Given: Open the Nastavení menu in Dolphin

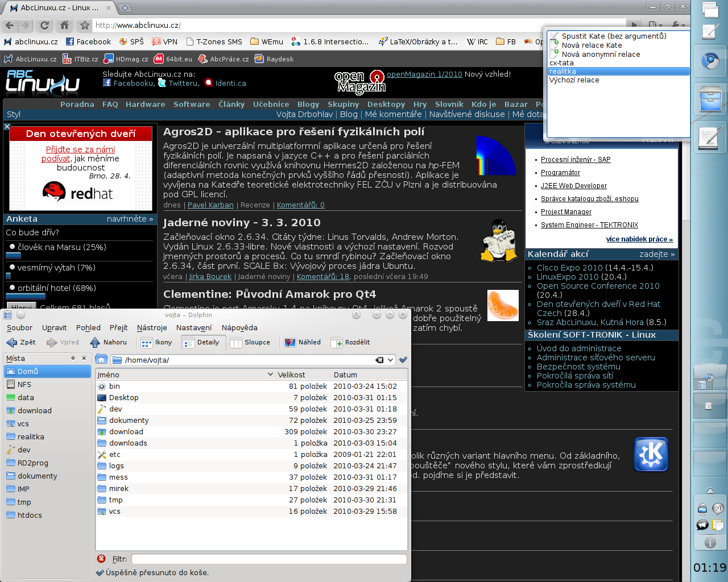Looking at the screenshot, I should 194,327.
